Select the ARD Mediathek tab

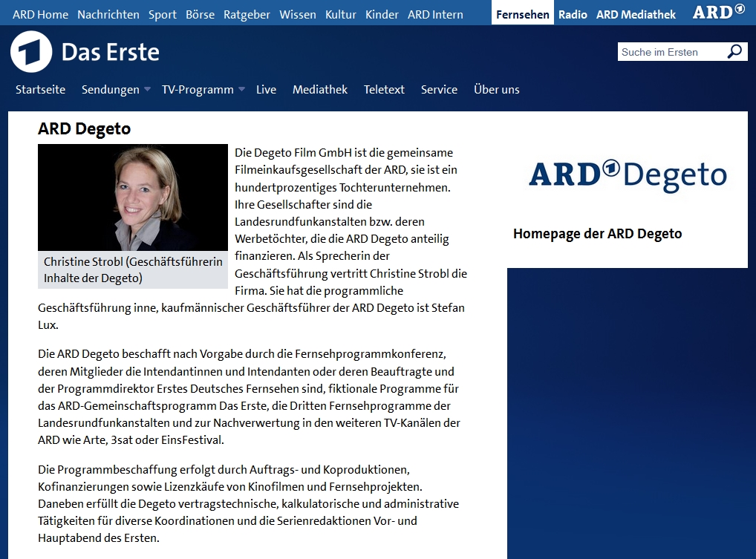click(636, 14)
